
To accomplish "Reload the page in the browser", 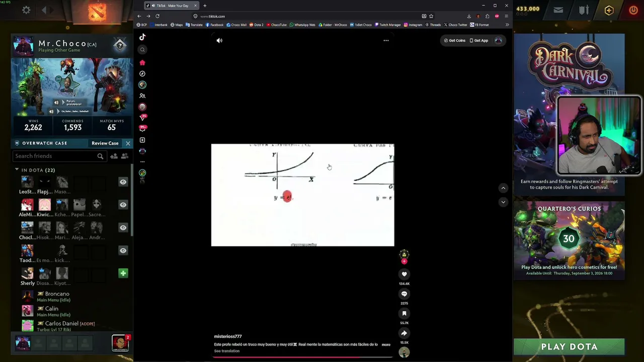I will click(x=157, y=16).
